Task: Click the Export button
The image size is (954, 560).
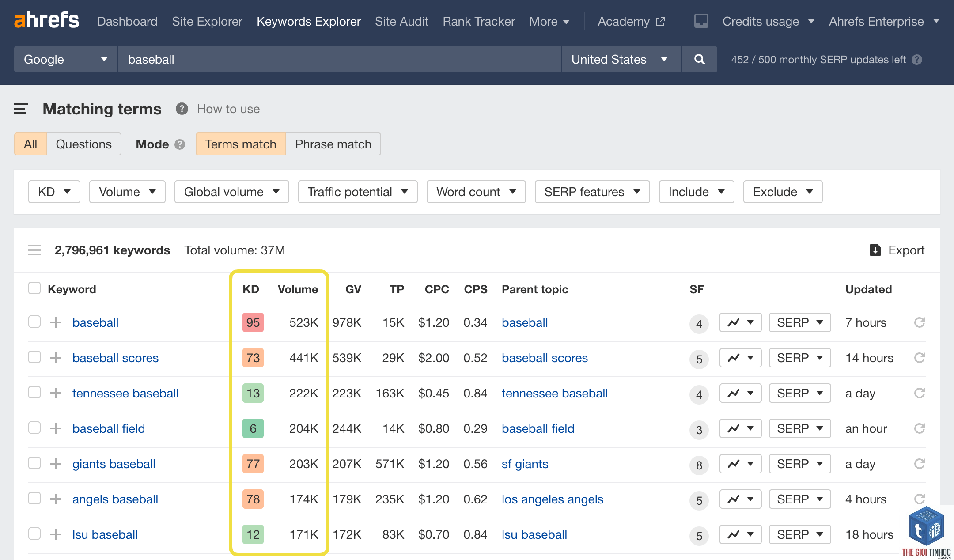Action: (897, 250)
